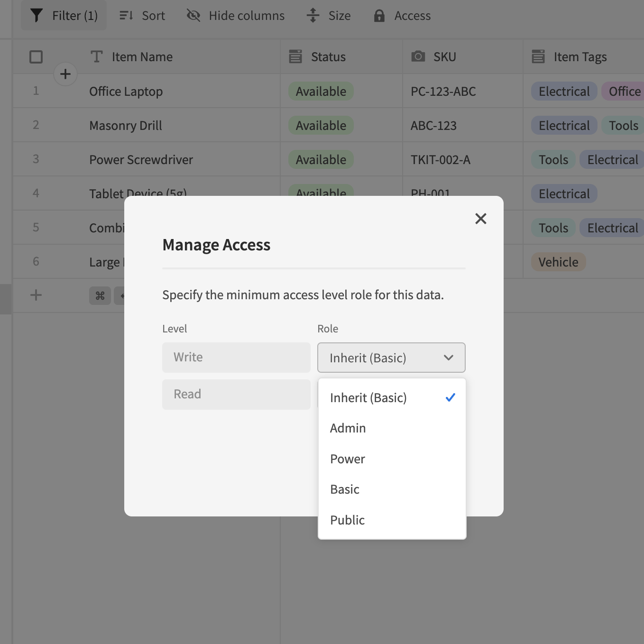This screenshot has height=644, width=644.
Task: Click the Hide columns eye icon
Action: pos(193,16)
